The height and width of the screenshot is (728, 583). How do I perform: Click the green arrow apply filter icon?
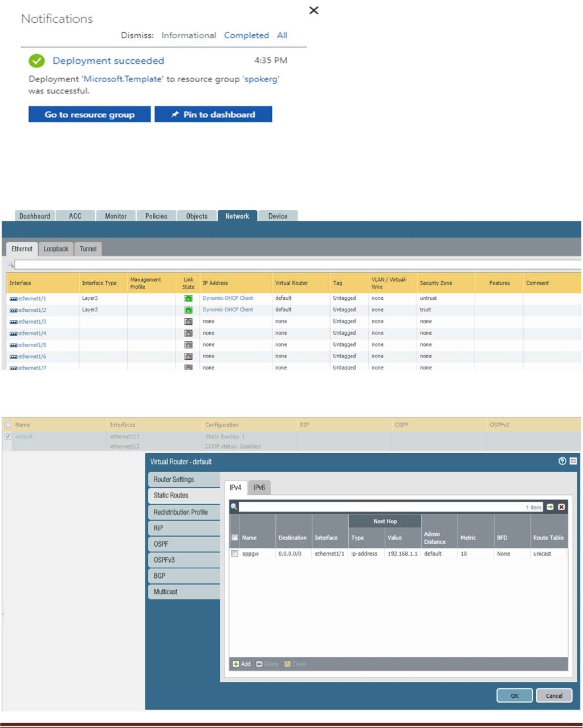550,507
